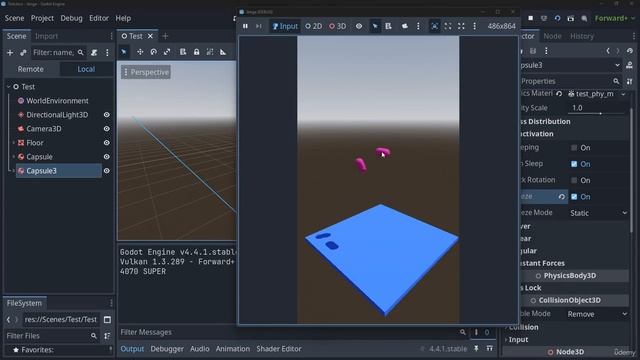Viewport: 640px width, 360px height.
Task: Click the reload current scene icon
Action: (557, 18)
